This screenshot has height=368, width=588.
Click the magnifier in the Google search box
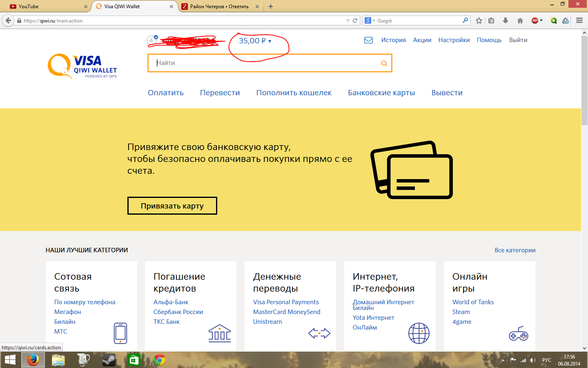(x=465, y=20)
